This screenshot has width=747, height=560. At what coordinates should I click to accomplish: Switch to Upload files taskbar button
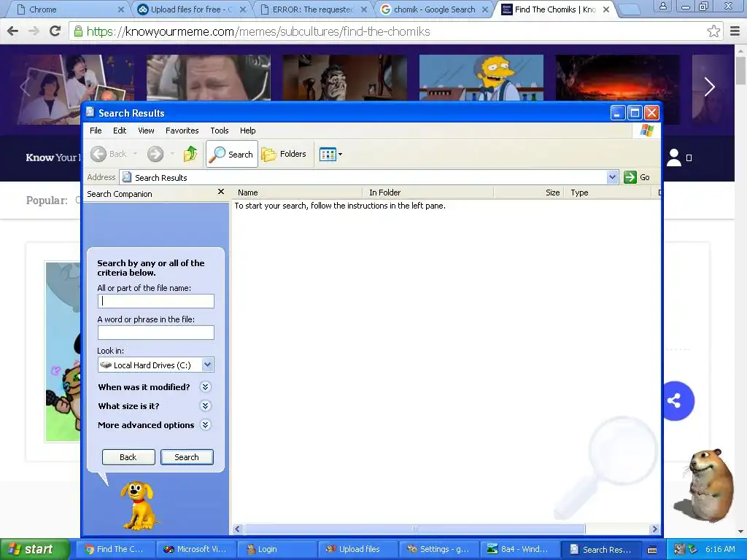[x=357, y=549]
